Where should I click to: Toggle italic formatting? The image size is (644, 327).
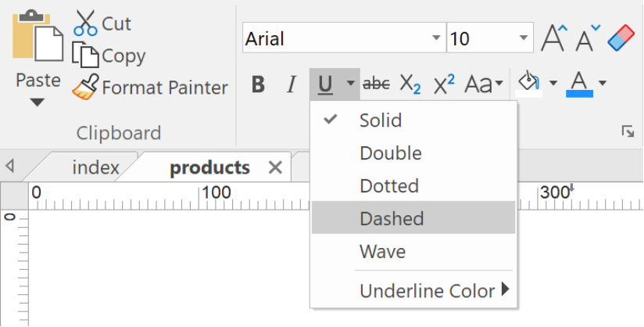[x=292, y=84]
